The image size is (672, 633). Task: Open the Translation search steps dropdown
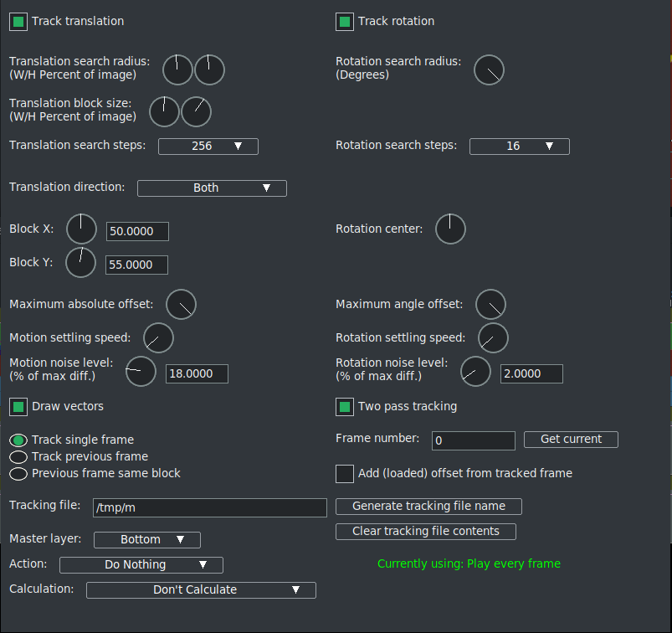[x=208, y=147]
